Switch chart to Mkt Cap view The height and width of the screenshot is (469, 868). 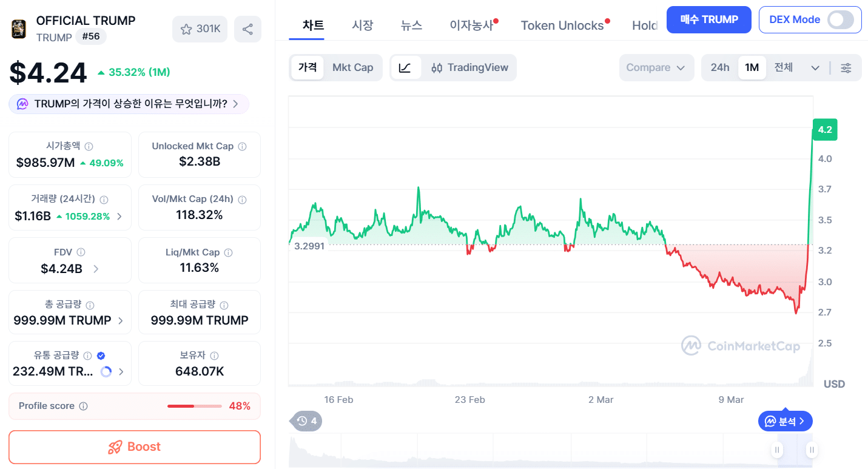352,67
